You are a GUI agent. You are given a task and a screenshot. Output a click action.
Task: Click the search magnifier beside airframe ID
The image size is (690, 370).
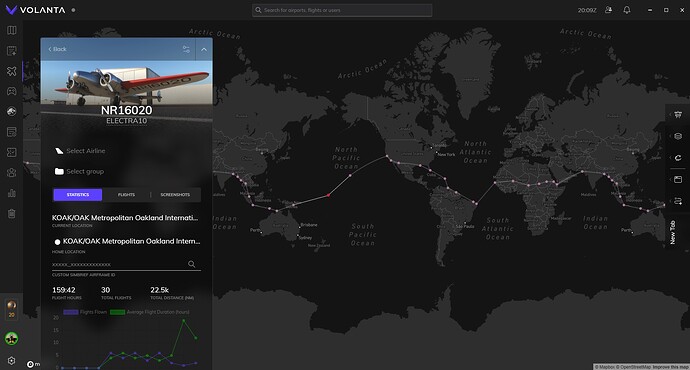pyautogui.click(x=192, y=264)
